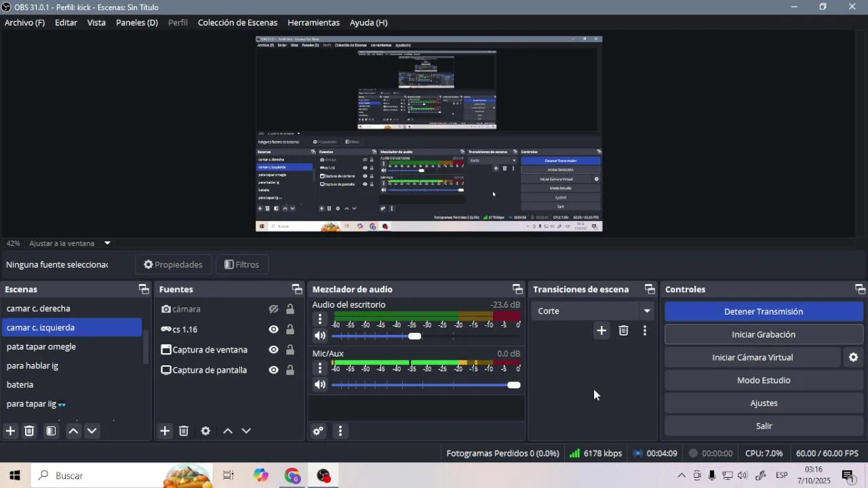Viewport: 868px width, 488px height.
Task: Move source down arrow in Fuentes
Action: pos(246,431)
